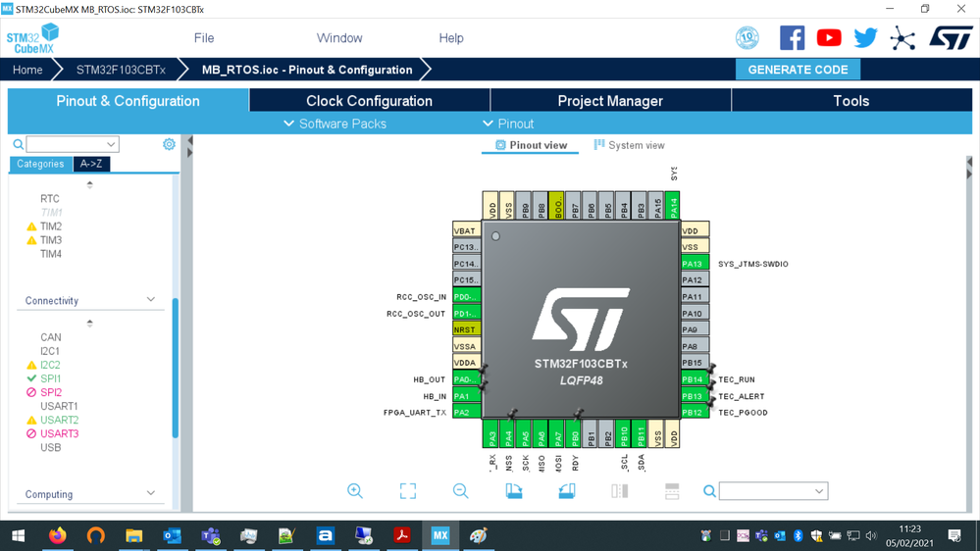Click the STM32CubeMX logo

32,38
